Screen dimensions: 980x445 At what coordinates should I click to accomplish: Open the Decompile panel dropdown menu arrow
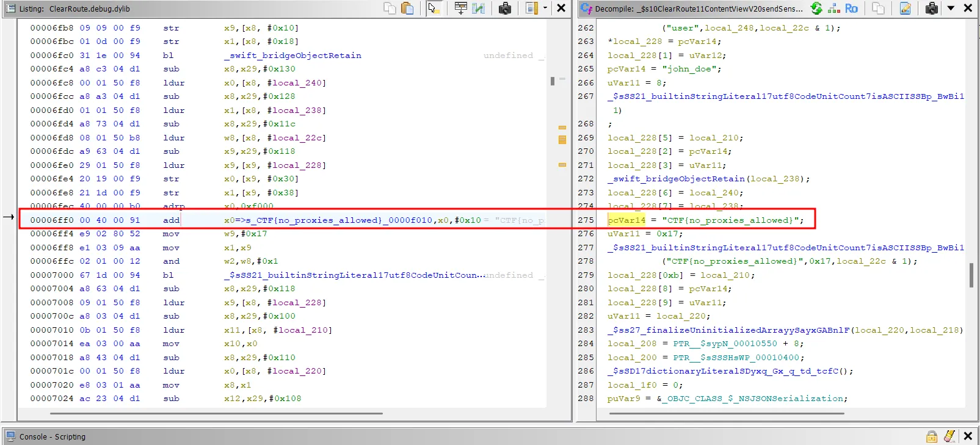(951, 8)
